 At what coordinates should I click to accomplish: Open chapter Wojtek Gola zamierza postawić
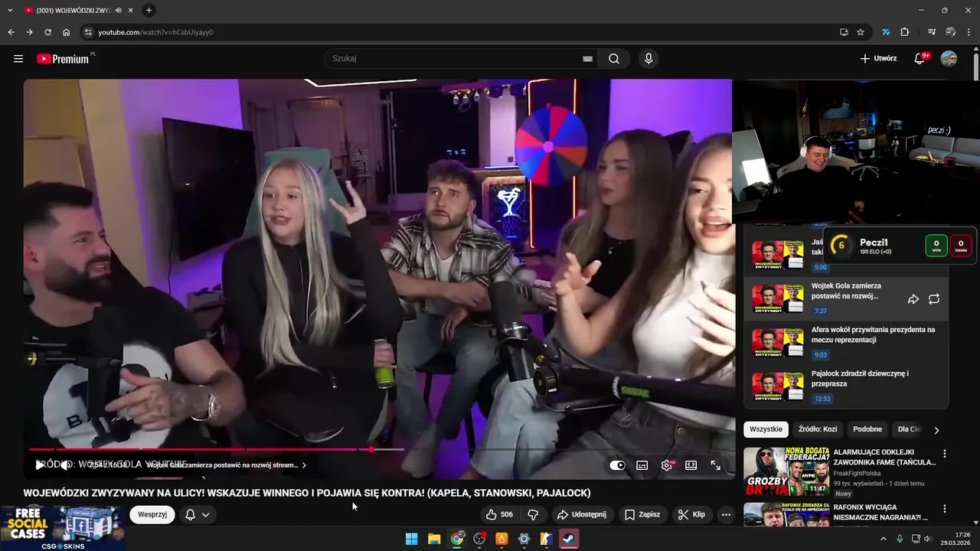[x=846, y=299]
